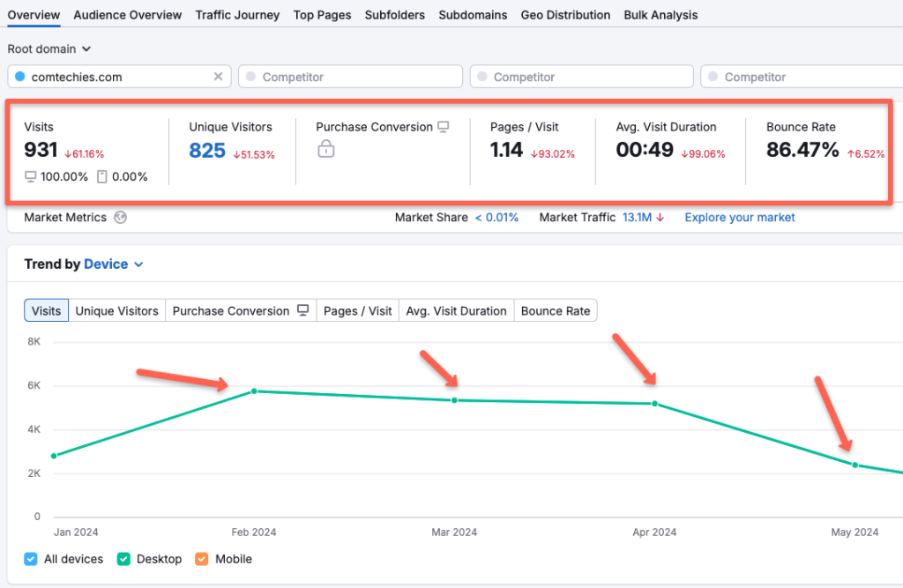Select the Bounce Rate trend tab
Image resolution: width=903 pixels, height=588 pixels.
pos(556,310)
